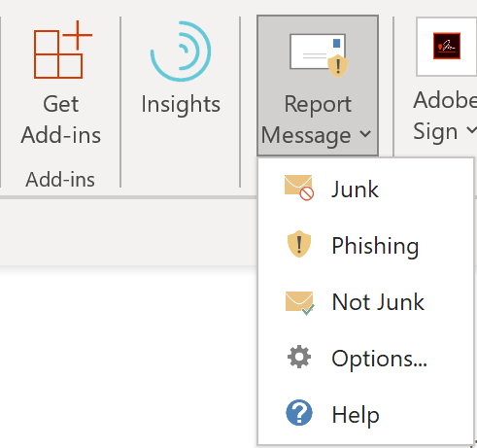Click the Junk envelope icon in menu

299,188
